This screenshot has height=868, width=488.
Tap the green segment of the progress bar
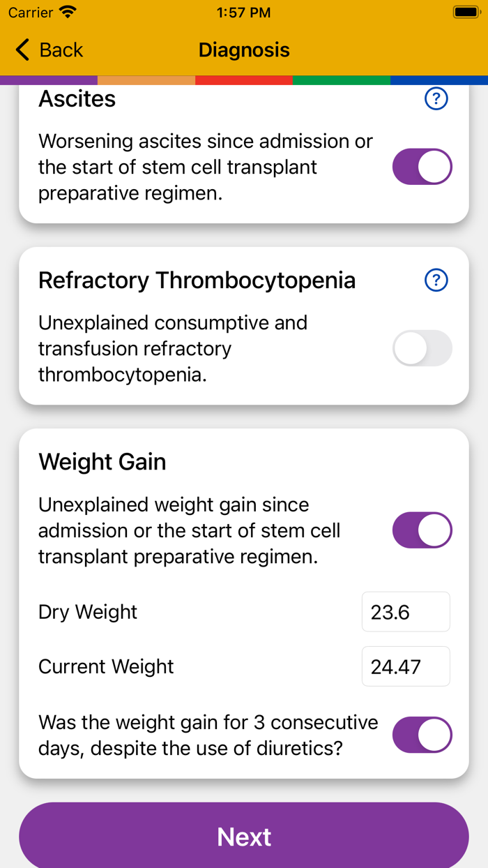coord(341,79)
